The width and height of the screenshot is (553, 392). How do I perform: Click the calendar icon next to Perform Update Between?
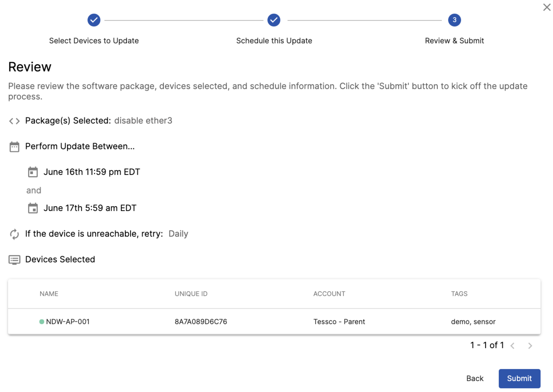[14, 147]
